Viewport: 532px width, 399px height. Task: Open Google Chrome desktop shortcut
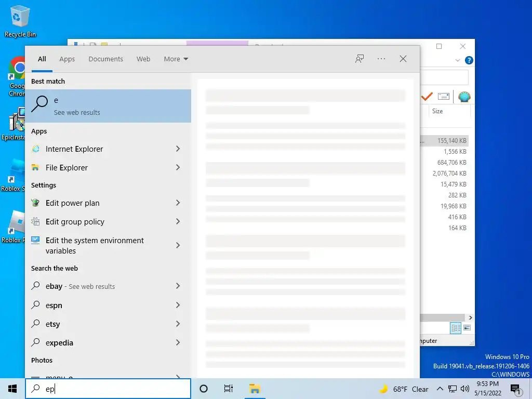point(16,76)
